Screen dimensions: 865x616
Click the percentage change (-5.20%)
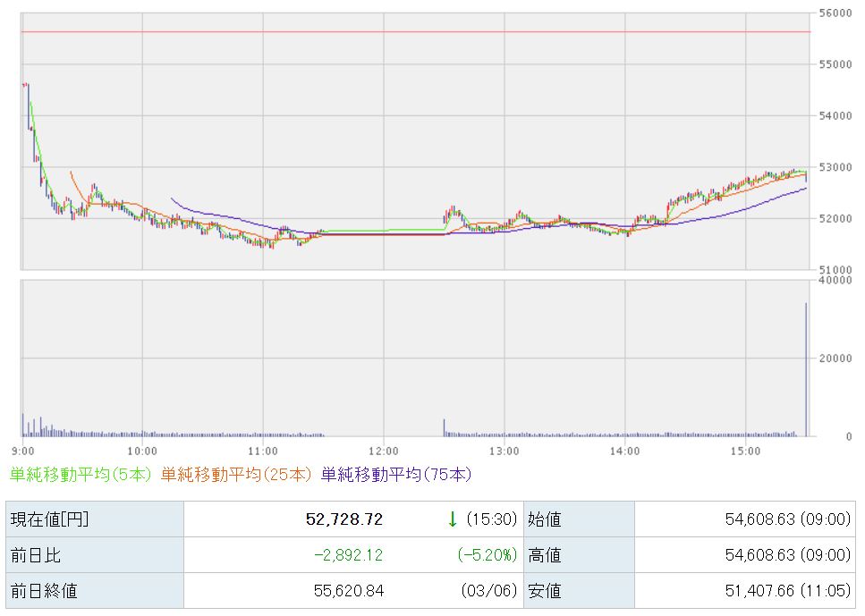488,555
